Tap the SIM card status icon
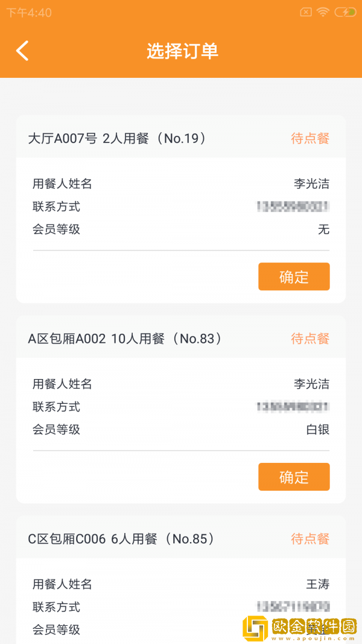The width and height of the screenshot is (362, 644). [x=306, y=12]
